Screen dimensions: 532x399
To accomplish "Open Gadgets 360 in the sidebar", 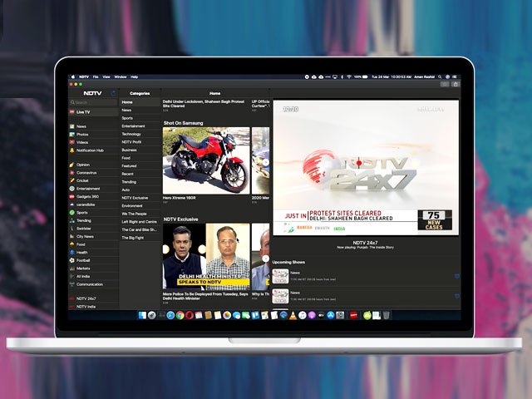I will (x=93, y=196).
